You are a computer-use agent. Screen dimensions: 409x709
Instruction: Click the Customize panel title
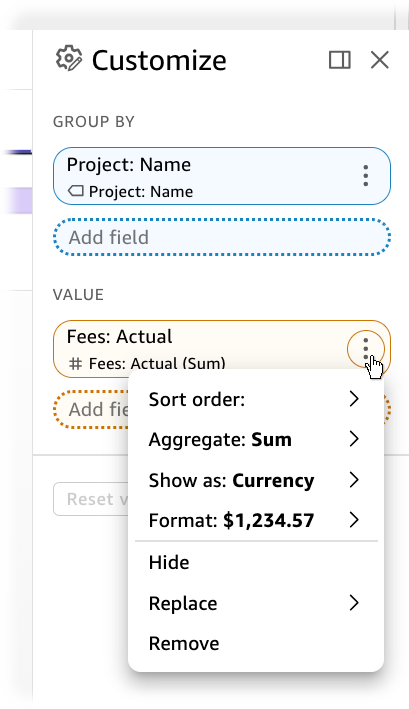tap(159, 60)
